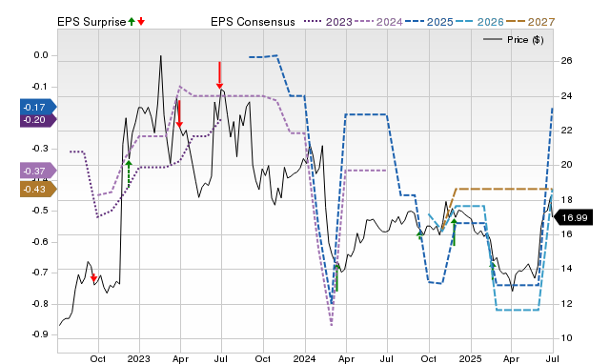Image resolution: width=610 pixels, height=364 pixels.
Task: Click the black 16.99 current price tag
Action: 573,218
